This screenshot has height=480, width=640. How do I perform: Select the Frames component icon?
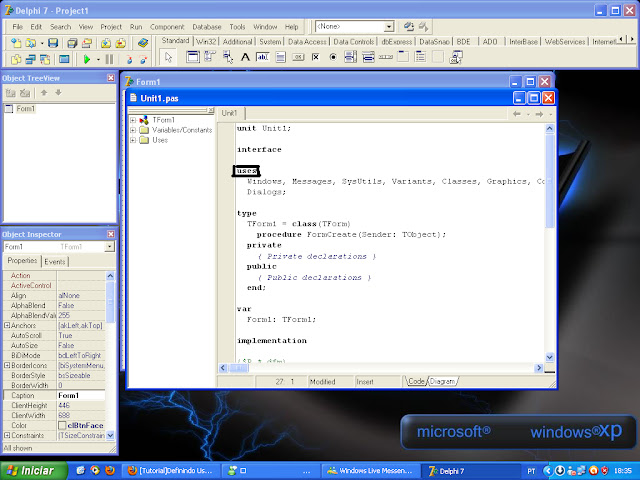pos(193,57)
